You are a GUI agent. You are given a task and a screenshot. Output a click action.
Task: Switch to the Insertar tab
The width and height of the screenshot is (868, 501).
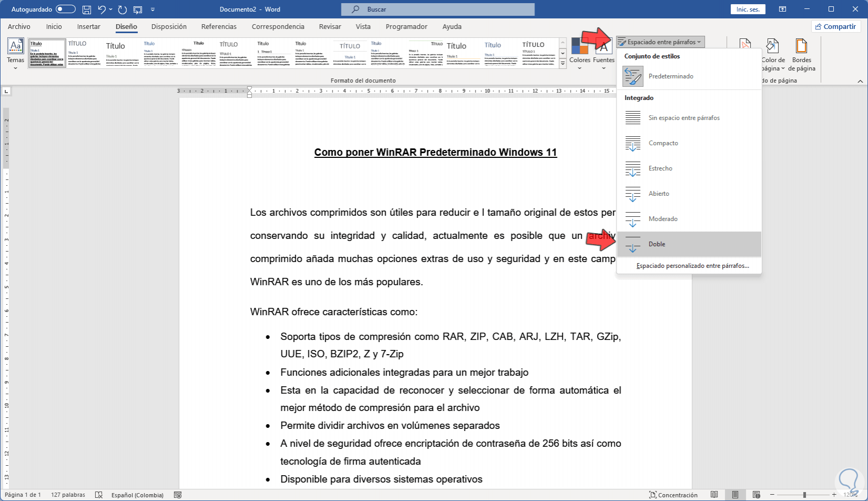coord(88,26)
